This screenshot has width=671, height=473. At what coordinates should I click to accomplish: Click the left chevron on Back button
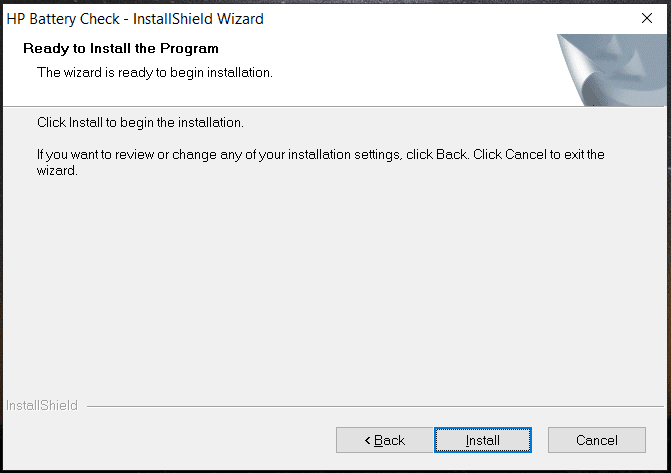click(x=367, y=440)
